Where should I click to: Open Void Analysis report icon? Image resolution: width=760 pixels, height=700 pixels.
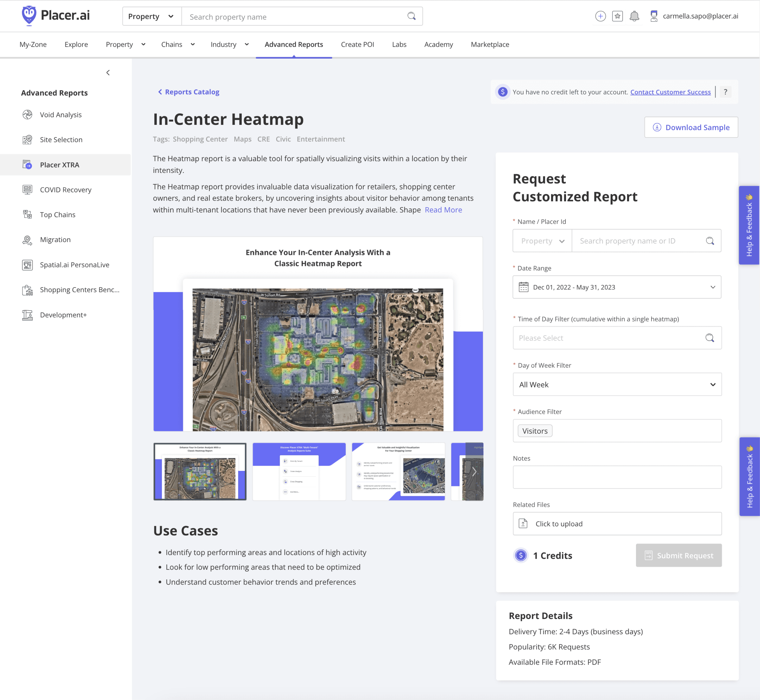tap(27, 114)
